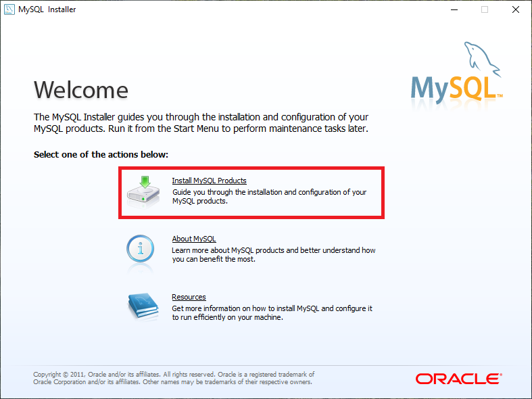
Task: Open the About MySQL link
Action: 194,239
